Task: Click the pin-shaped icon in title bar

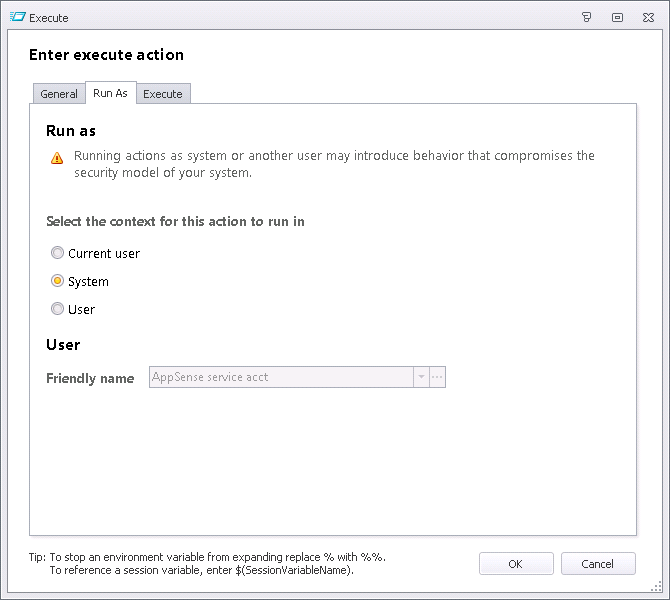Action: pyautogui.click(x=587, y=17)
